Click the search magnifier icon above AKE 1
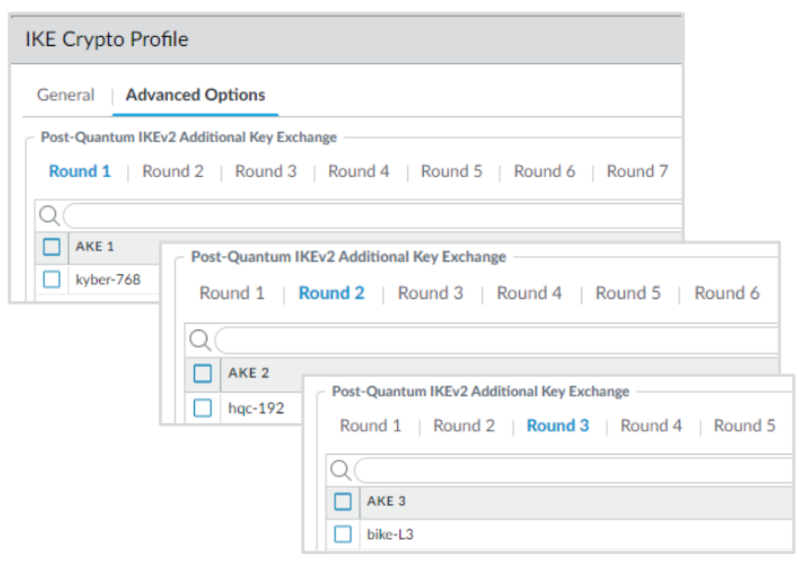The width and height of the screenshot is (803, 562). click(x=49, y=214)
